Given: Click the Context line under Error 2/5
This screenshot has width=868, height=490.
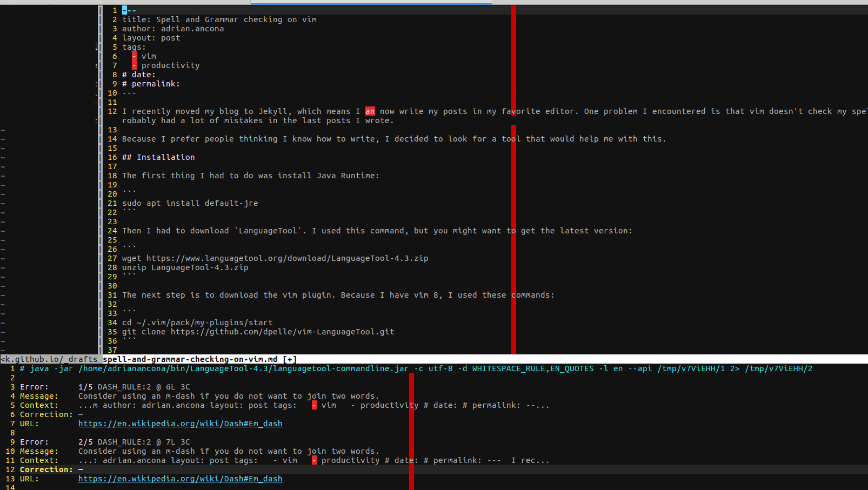Looking at the screenshot, I should pos(314,460).
